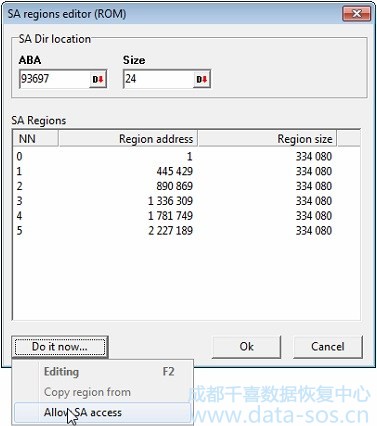The height and width of the screenshot is (426, 377).
Task: Select Allow SA access menu entry
Action: (x=103, y=413)
